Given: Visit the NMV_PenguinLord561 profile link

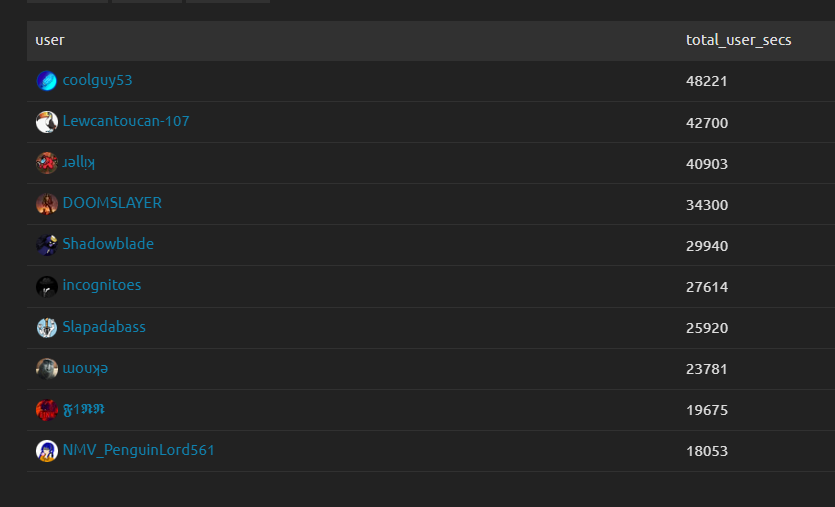Looking at the screenshot, I should (x=138, y=450).
